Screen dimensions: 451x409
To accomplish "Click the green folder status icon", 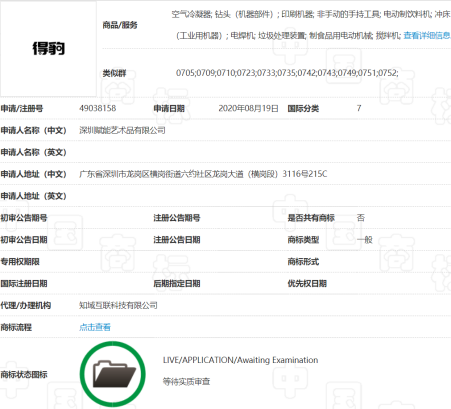I will (113, 374).
